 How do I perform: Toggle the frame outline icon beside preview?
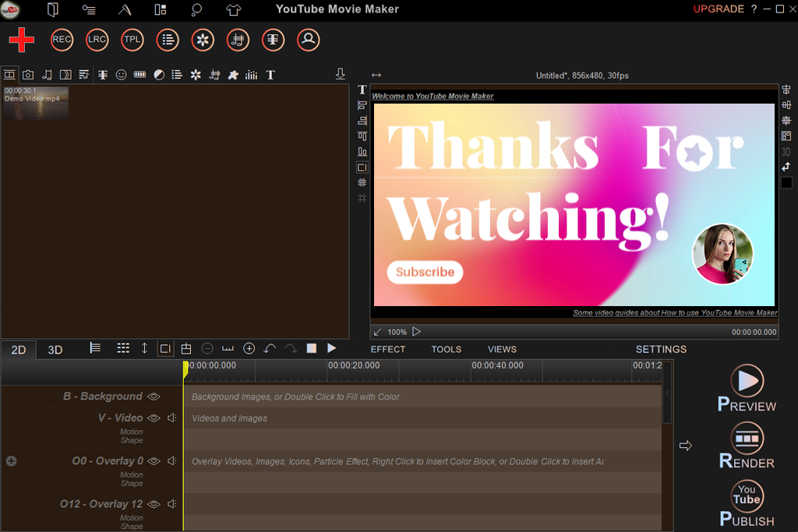click(362, 167)
